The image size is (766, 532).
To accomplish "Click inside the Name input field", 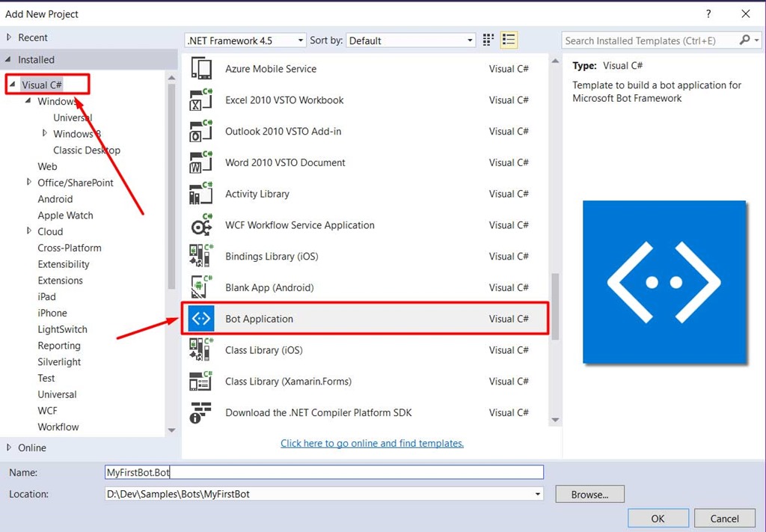I will [x=322, y=471].
